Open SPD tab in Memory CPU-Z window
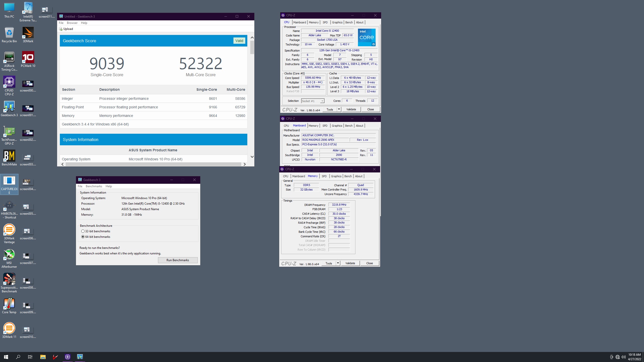The height and width of the screenshot is (362, 644). point(324,176)
